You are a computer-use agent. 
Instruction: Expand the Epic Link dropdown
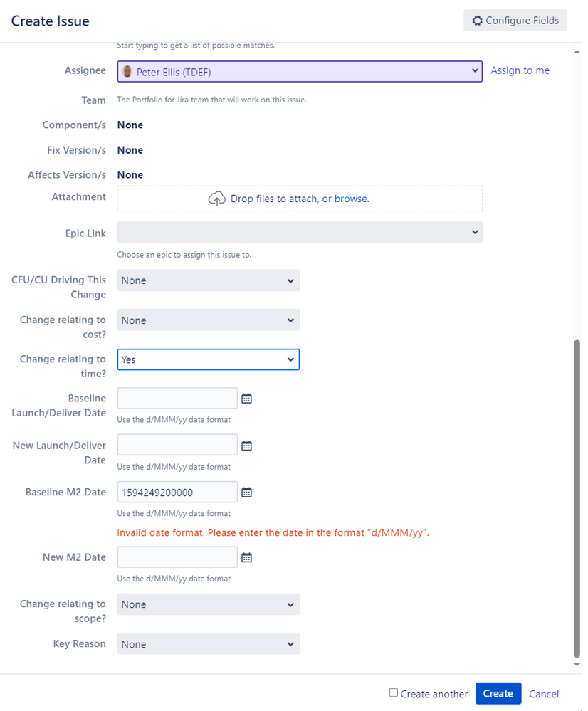pyautogui.click(x=300, y=232)
